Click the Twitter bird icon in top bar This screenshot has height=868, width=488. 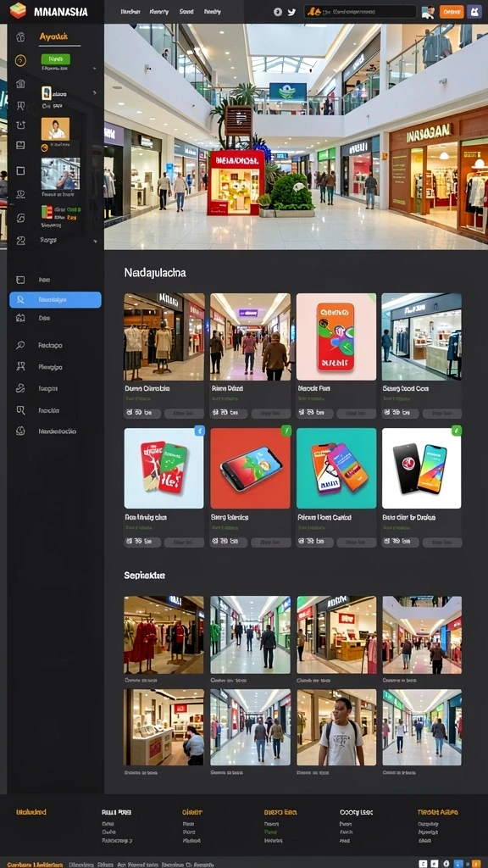(291, 12)
